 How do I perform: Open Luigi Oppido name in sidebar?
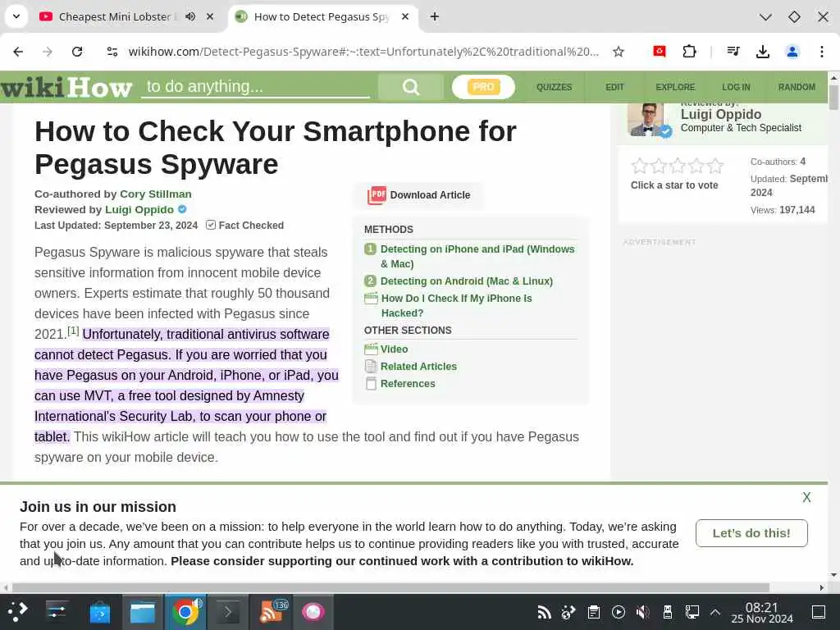(x=720, y=114)
